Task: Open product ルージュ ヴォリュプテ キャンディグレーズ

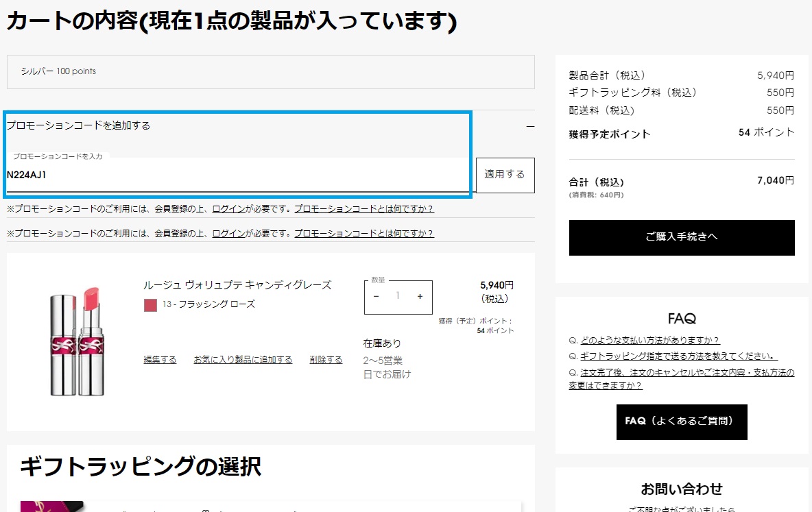Action: pyautogui.click(x=237, y=285)
